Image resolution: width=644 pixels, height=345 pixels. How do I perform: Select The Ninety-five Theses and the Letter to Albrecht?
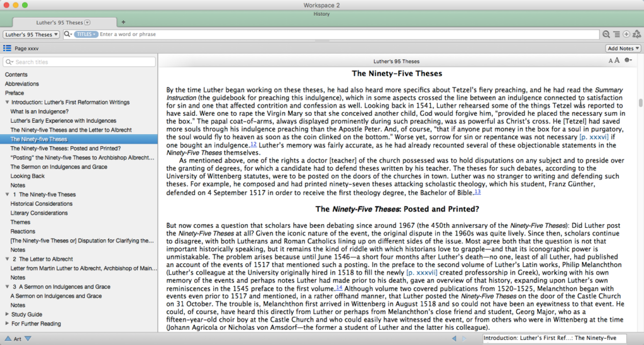71,130
